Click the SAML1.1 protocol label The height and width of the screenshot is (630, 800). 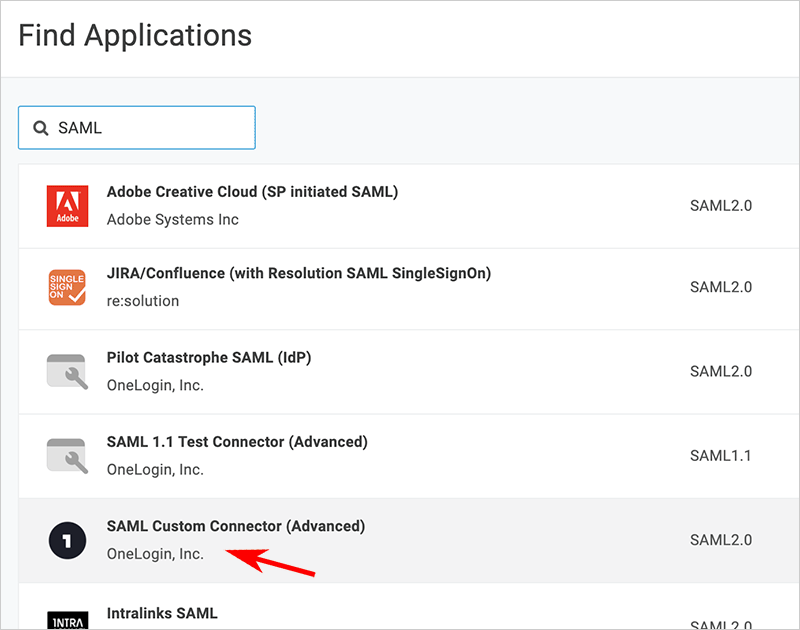(720, 455)
